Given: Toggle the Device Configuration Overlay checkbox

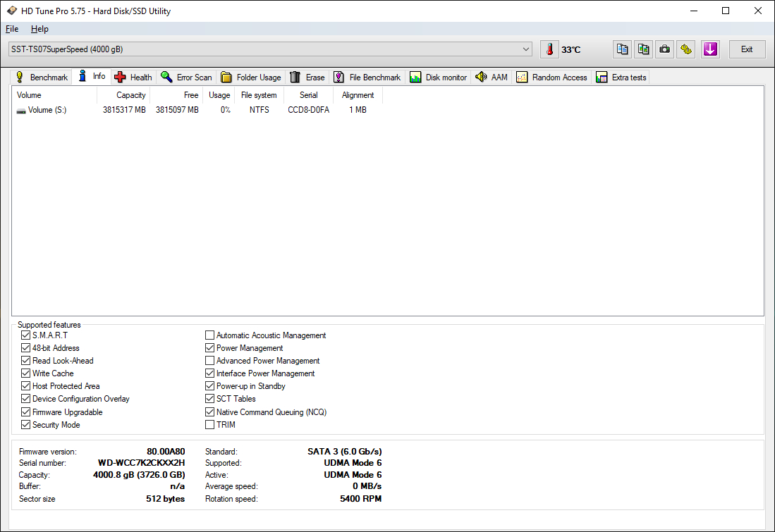Looking at the screenshot, I should pyautogui.click(x=25, y=398).
